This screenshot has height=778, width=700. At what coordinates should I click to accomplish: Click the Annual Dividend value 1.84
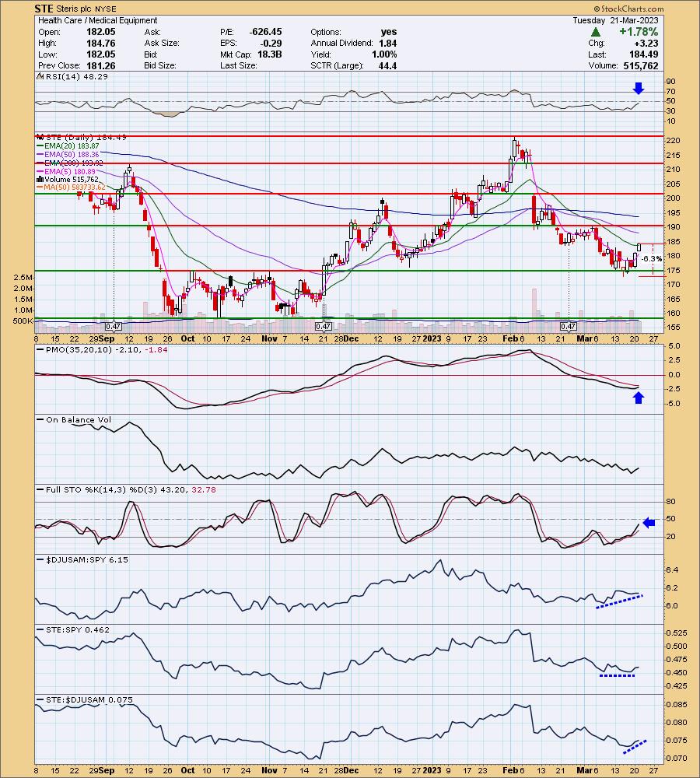tap(387, 43)
